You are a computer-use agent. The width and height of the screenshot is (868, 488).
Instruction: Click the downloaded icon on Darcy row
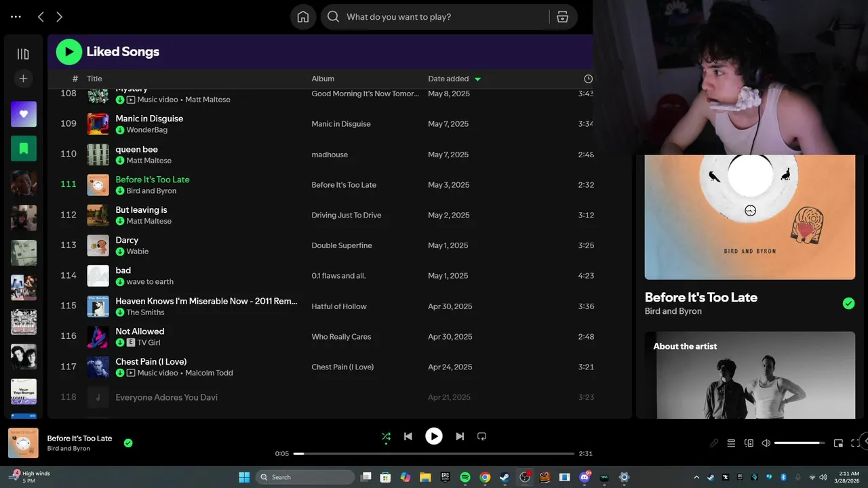[x=120, y=251]
